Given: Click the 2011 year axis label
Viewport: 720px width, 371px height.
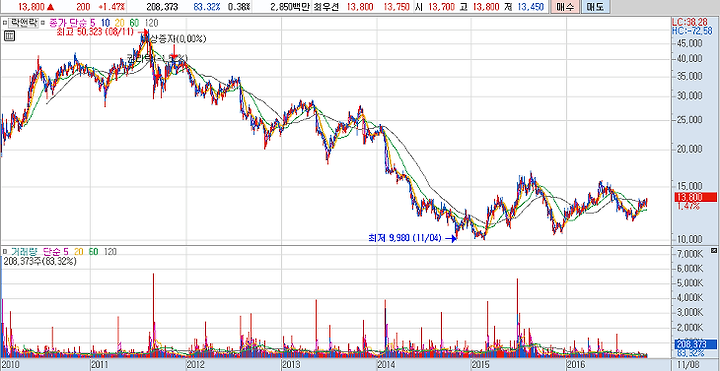Looking at the screenshot, I should [100, 364].
